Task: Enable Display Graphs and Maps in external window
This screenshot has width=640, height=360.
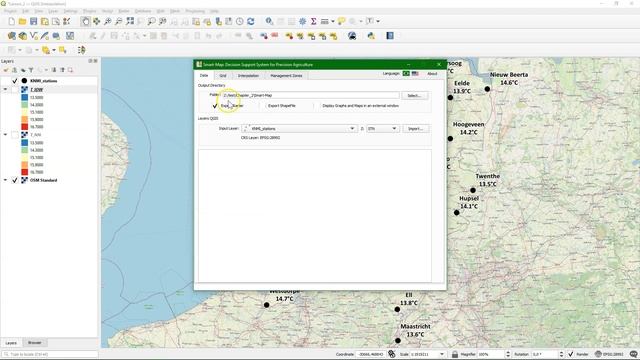Action: [318, 106]
